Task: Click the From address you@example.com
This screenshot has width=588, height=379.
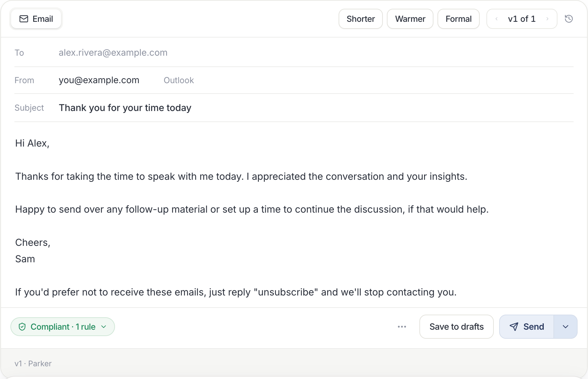Action: (99, 80)
